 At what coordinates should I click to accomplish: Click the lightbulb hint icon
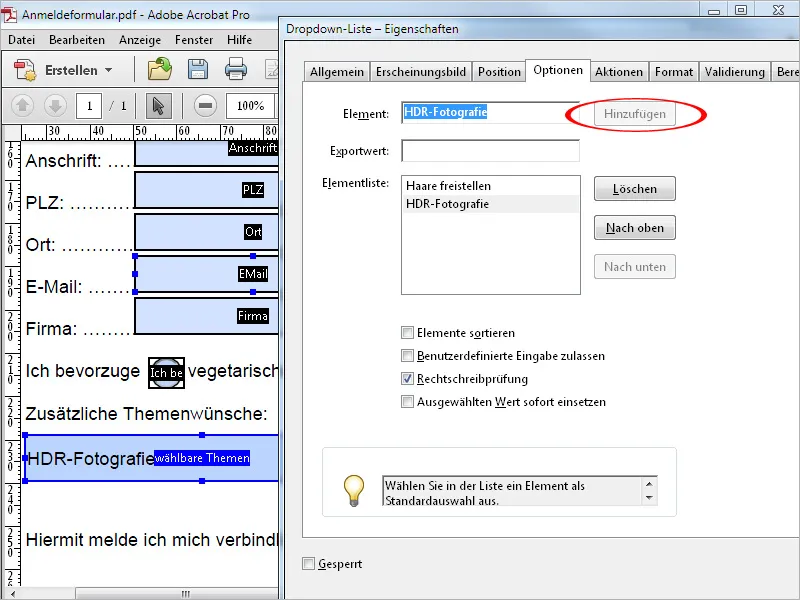[x=354, y=490]
